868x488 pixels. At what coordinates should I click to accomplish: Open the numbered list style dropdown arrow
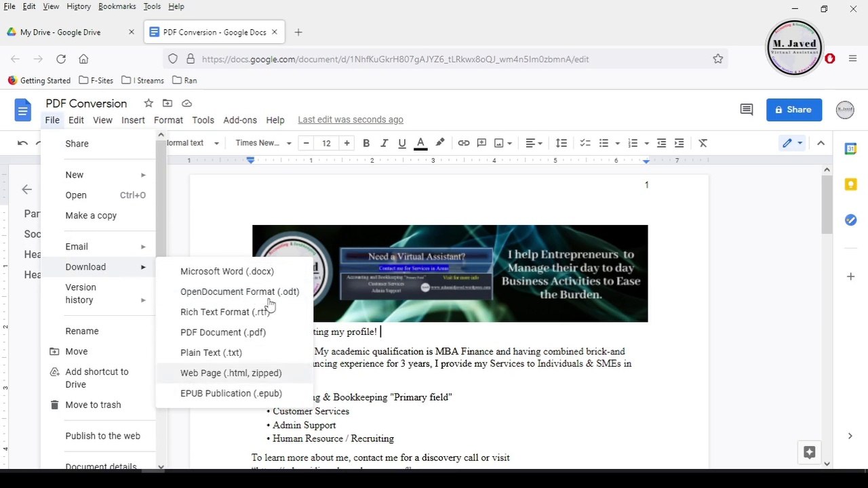(x=646, y=144)
